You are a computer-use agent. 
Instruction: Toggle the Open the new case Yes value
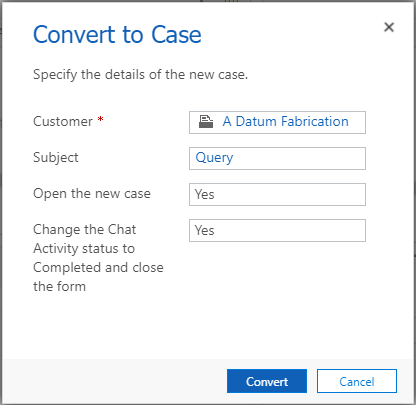point(277,194)
